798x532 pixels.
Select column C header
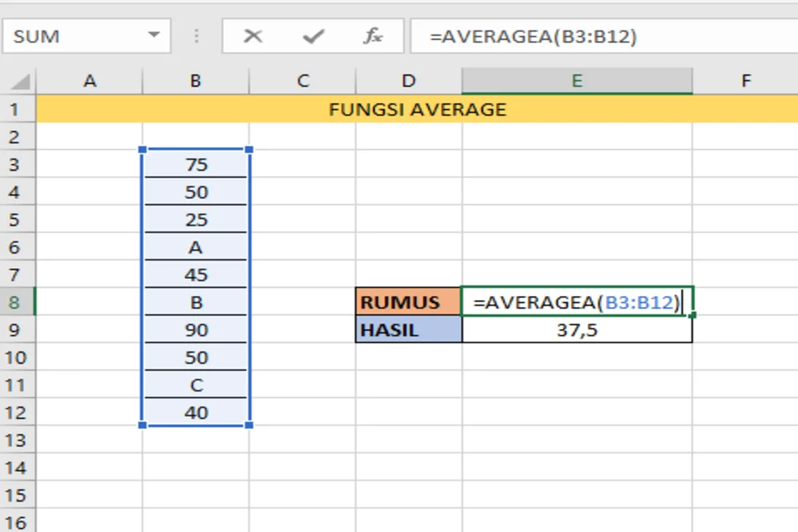(x=302, y=81)
